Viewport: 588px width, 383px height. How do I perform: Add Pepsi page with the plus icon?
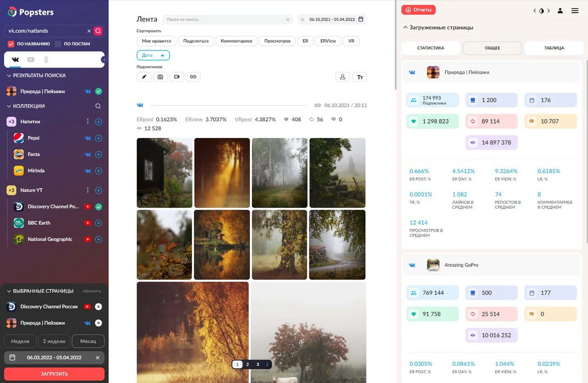click(x=98, y=138)
